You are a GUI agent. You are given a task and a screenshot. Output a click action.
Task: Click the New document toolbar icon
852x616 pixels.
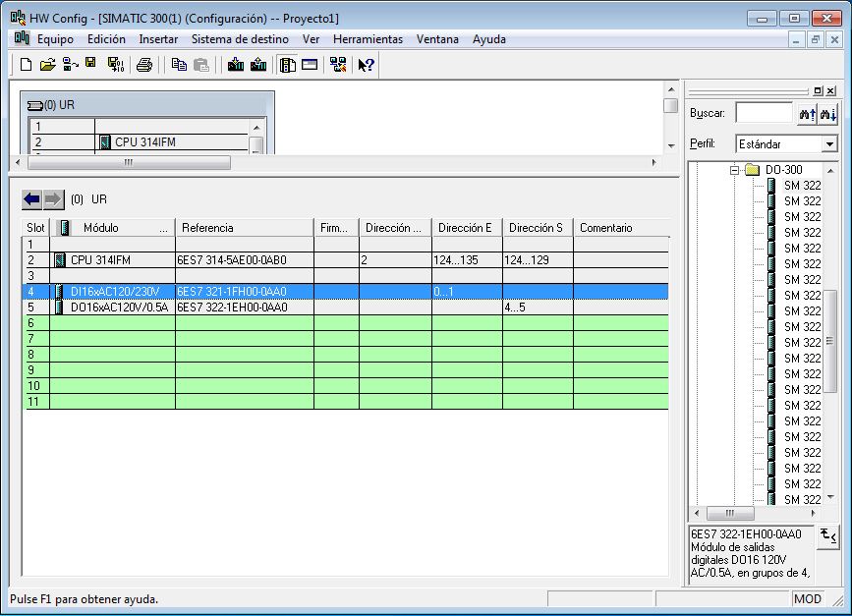pyautogui.click(x=26, y=65)
